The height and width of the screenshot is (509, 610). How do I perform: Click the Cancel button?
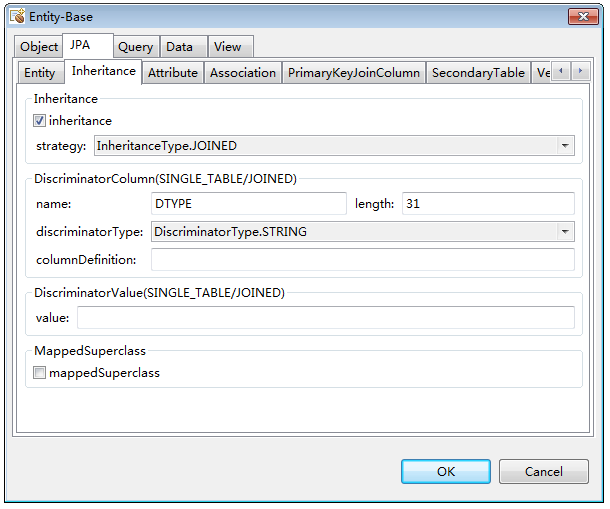[x=543, y=471]
